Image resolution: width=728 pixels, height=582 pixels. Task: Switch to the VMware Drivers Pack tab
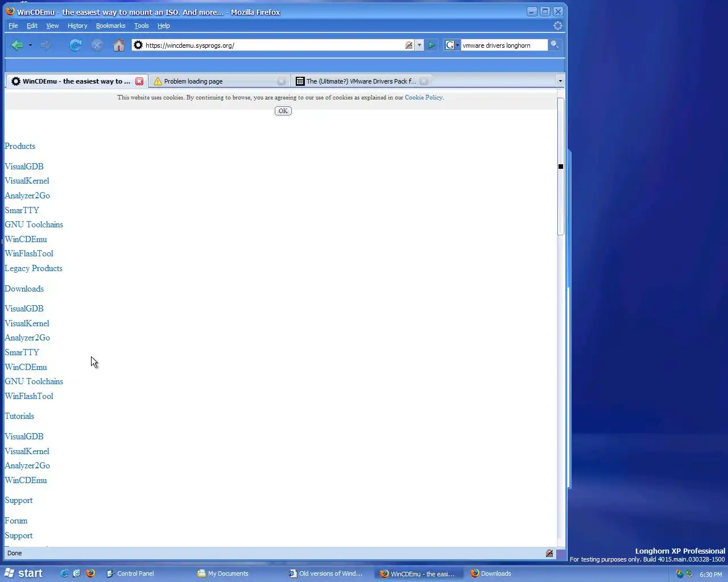click(x=361, y=81)
